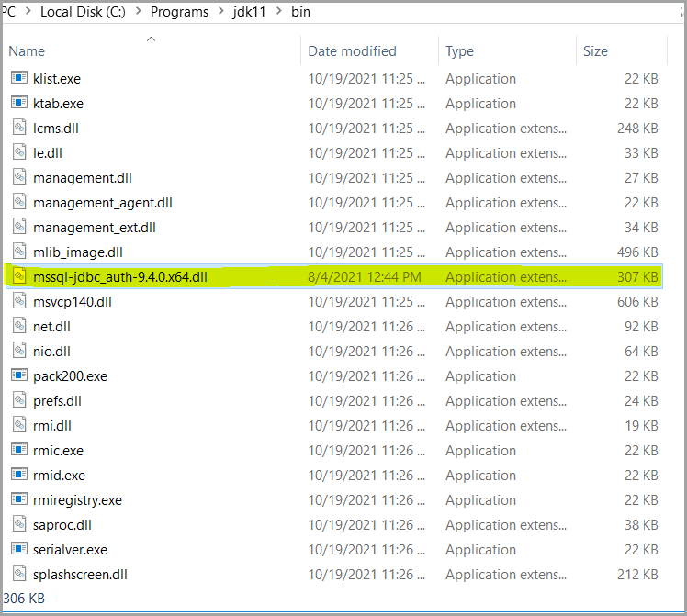Sort by the Date modified column
The height and width of the screenshot is (616, 687).
point(352,51)
